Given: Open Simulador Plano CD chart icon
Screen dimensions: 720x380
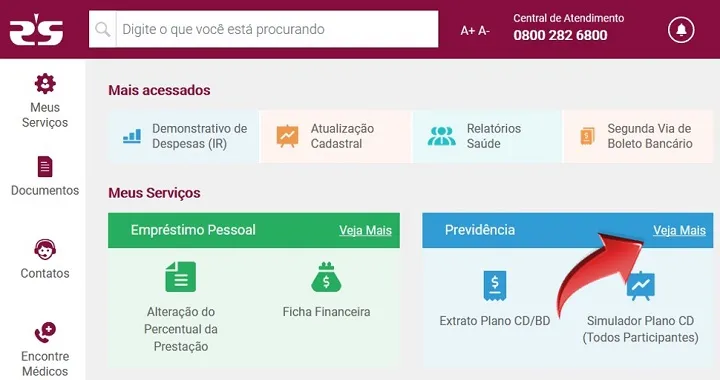Looking at the screenshot, I should tap(641, 286).
